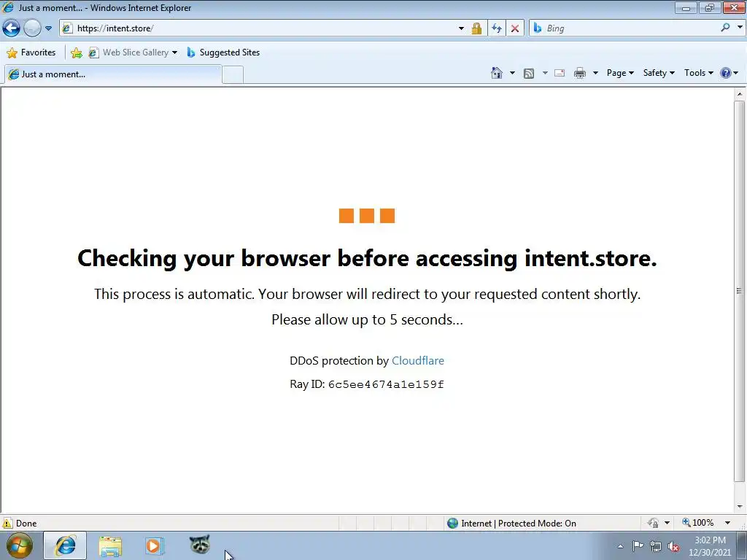The image size is (747, 560).
Task: Select the 'Just a moment...' tab
Action: [112, 74]
